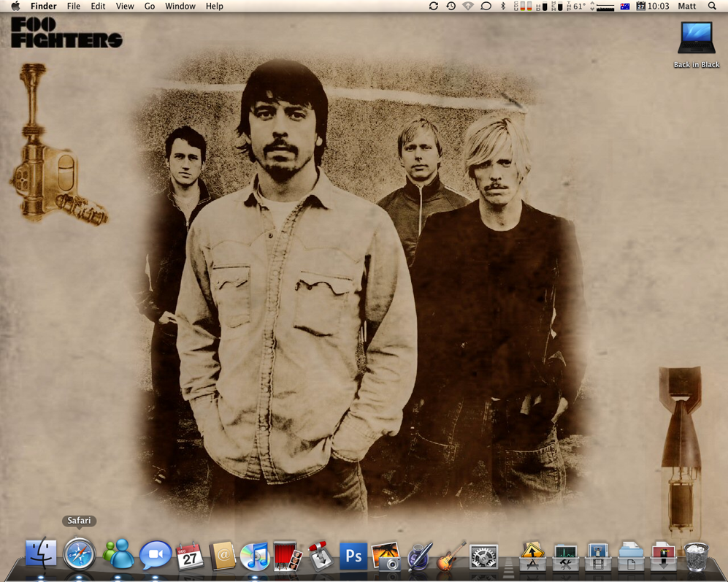Click the network activity graph
The width and height of the screenshot is (728, 582).
click(x=602, y=7)
